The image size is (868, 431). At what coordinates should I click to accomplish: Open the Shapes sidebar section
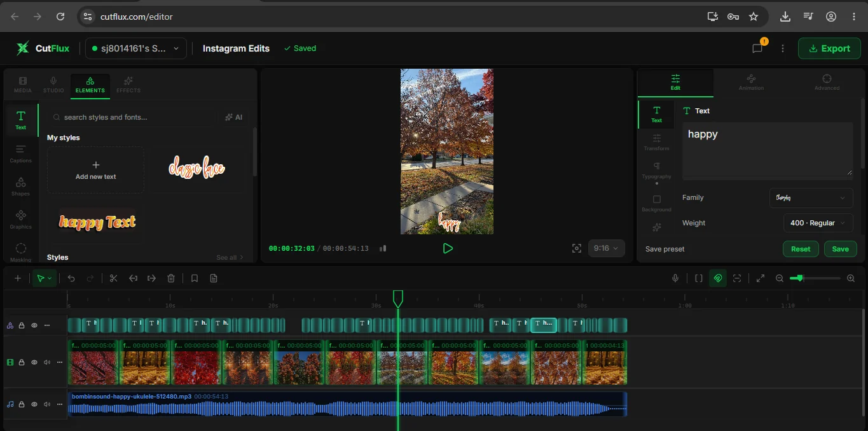[x=21, y=186]
